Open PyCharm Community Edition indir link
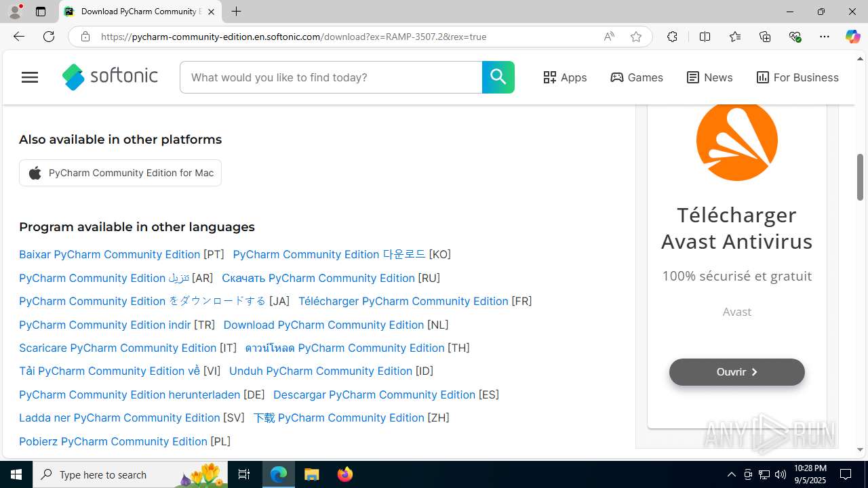Screen dimensions: 868x488 pyautogui.click(x=105, y=325)
